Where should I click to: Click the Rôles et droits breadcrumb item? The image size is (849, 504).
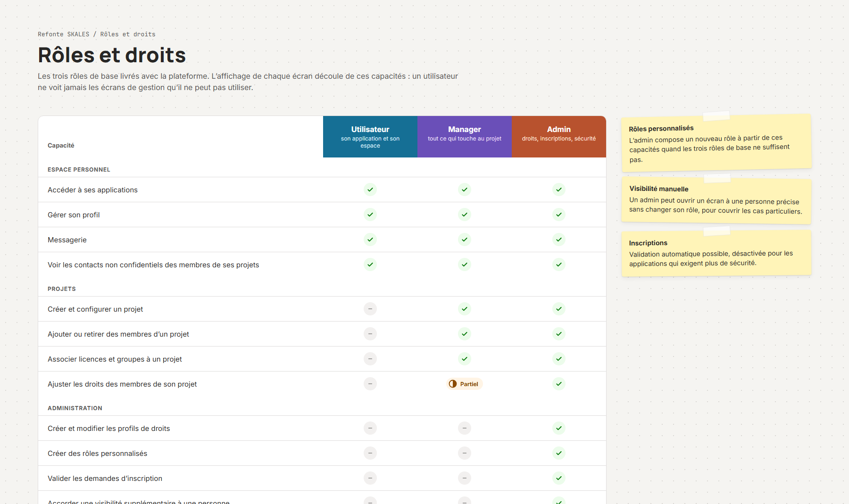(128, 34)
